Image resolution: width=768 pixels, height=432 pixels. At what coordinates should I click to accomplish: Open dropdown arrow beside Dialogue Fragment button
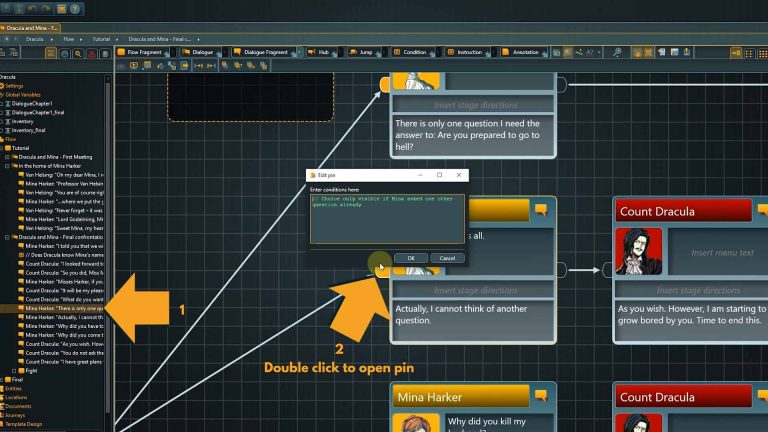coord(299,52)
